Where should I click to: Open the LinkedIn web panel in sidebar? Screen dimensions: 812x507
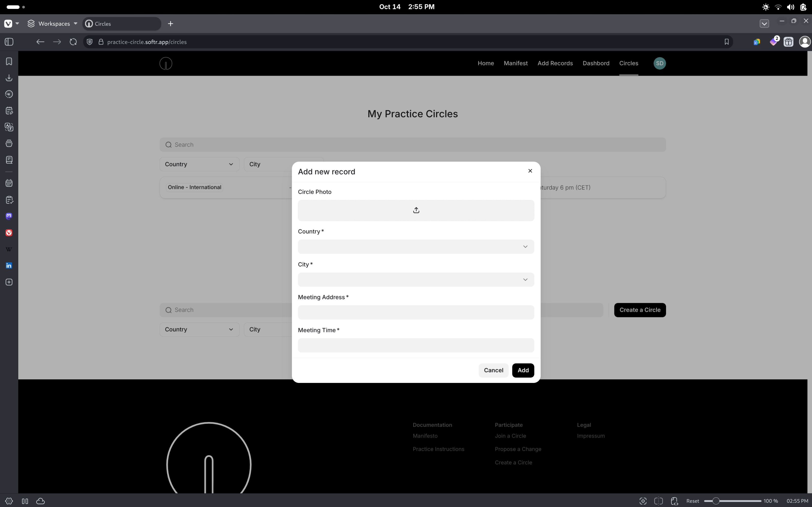(x=9, y=265)
